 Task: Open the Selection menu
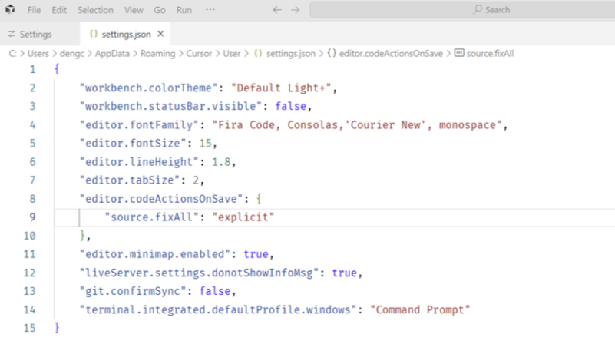tap(95, 10)
